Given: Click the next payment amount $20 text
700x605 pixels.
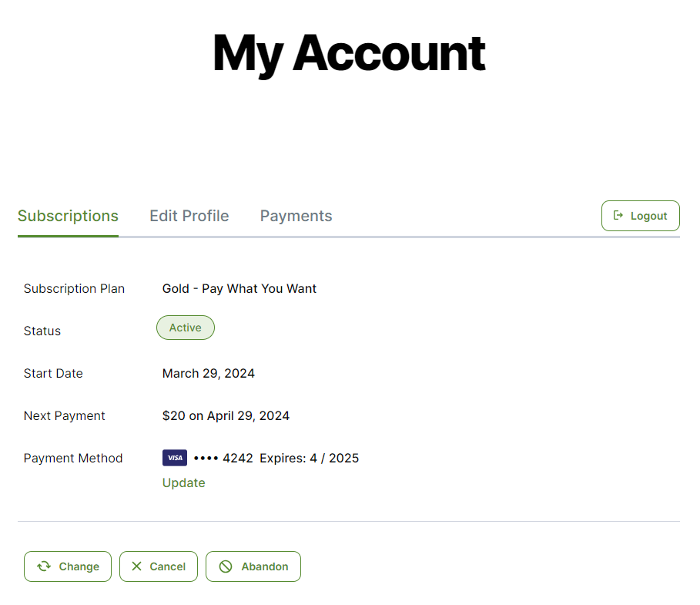Looking at the screenshot, I should click(x=174, y=415).
